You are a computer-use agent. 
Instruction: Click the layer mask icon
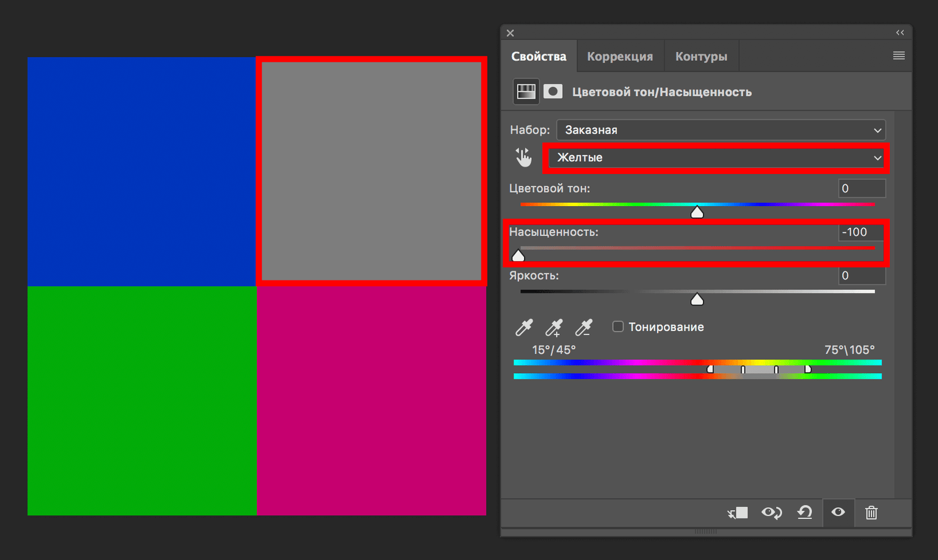tap(553, 92)
